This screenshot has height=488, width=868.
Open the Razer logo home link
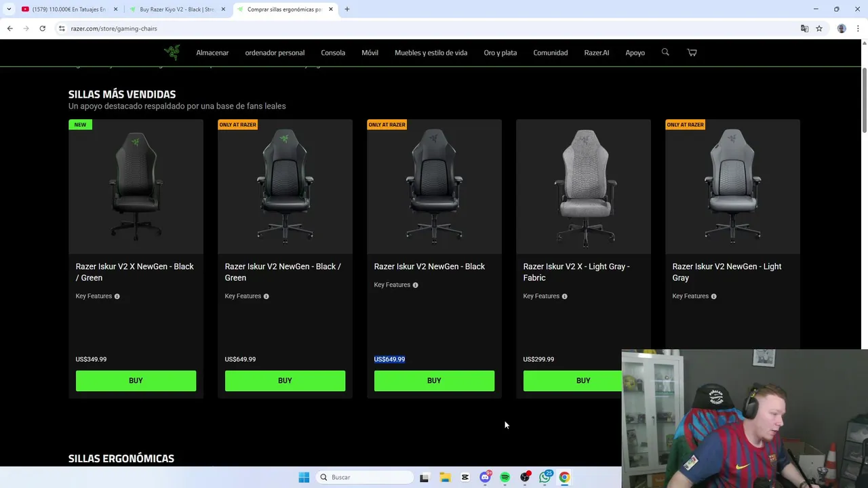172,52
